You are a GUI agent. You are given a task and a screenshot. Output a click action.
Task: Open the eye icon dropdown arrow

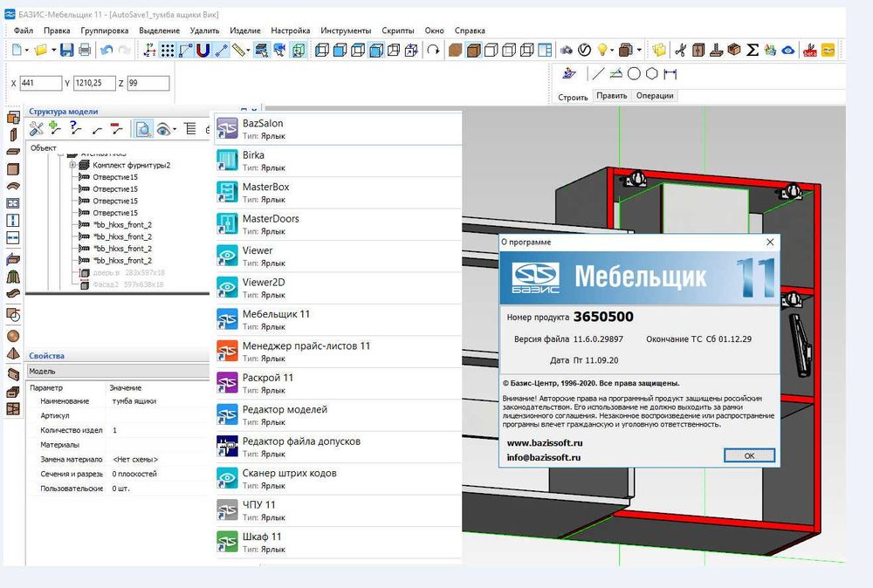[175, 129]
